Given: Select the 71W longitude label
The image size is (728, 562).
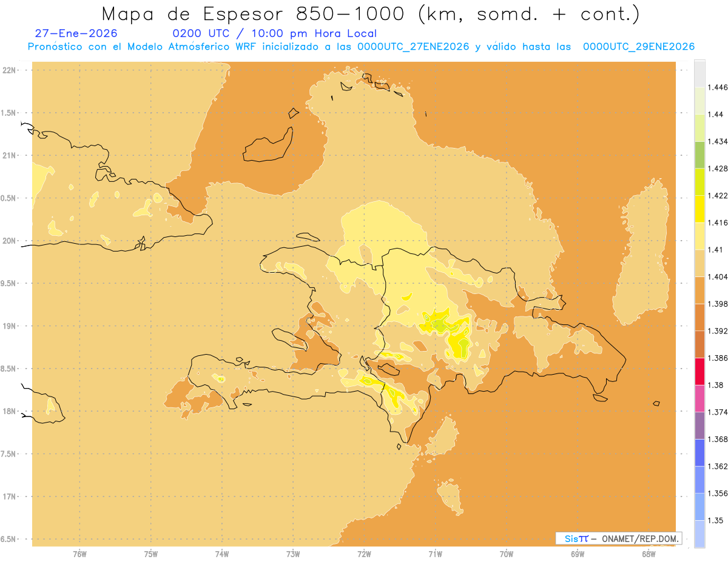Looking at the screenshot, I should [x=435, y=554].
